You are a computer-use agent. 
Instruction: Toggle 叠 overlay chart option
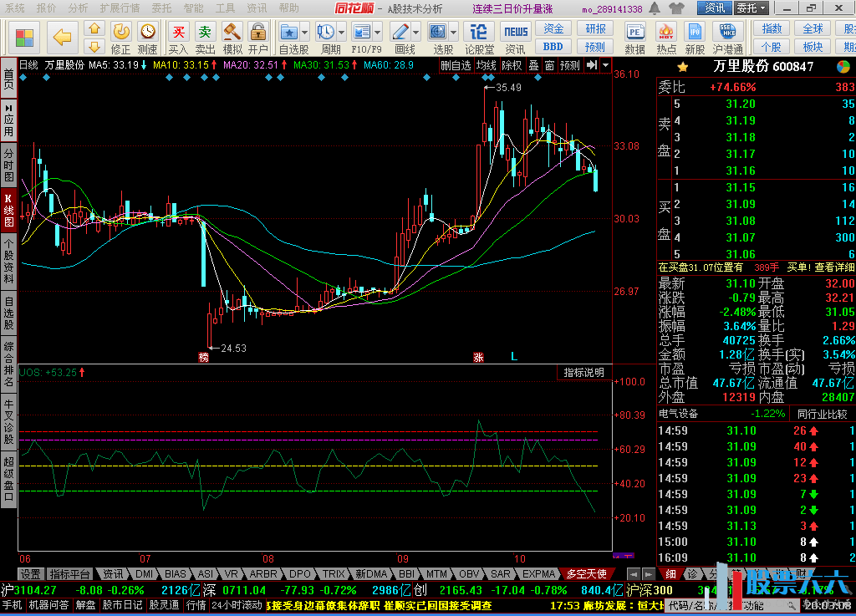click(533, 65)
